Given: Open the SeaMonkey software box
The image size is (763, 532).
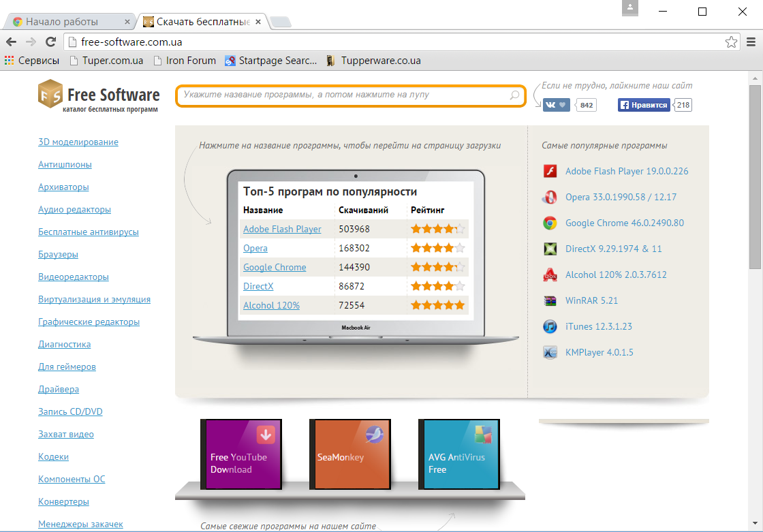Looking at the screenshot, I should click(x=350, y=454).
